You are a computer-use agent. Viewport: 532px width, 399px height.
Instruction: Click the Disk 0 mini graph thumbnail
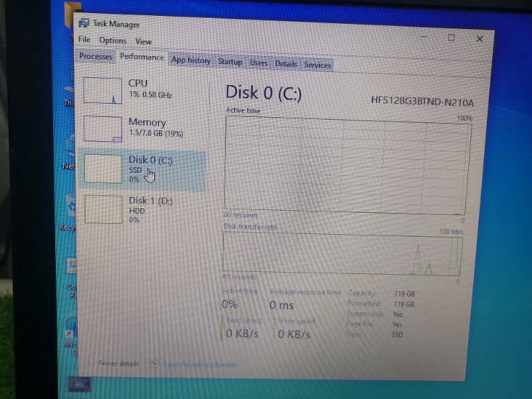[103, 169]
